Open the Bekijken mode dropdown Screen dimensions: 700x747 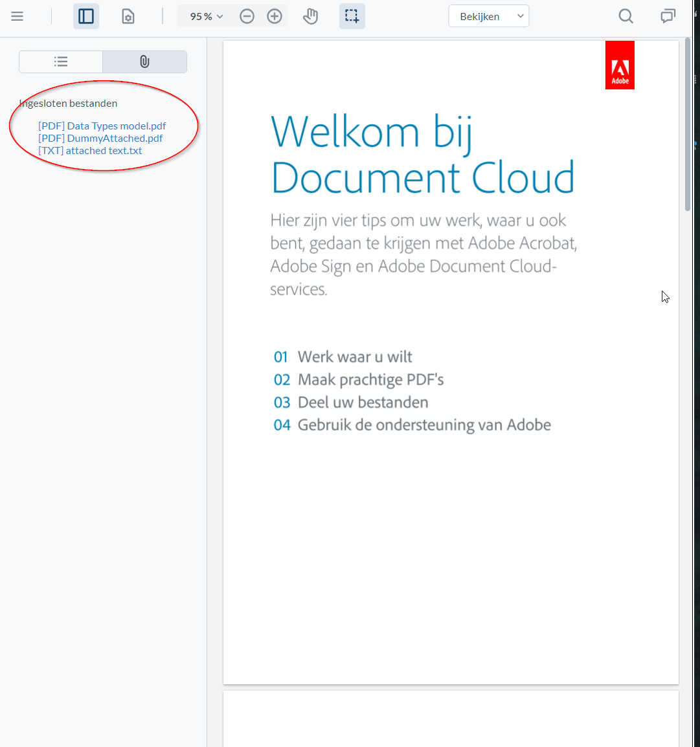pos(488,17)
